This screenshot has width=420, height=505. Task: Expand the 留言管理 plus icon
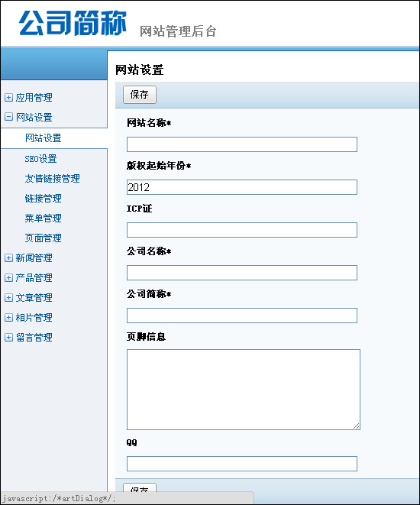(x=8, y=337)
